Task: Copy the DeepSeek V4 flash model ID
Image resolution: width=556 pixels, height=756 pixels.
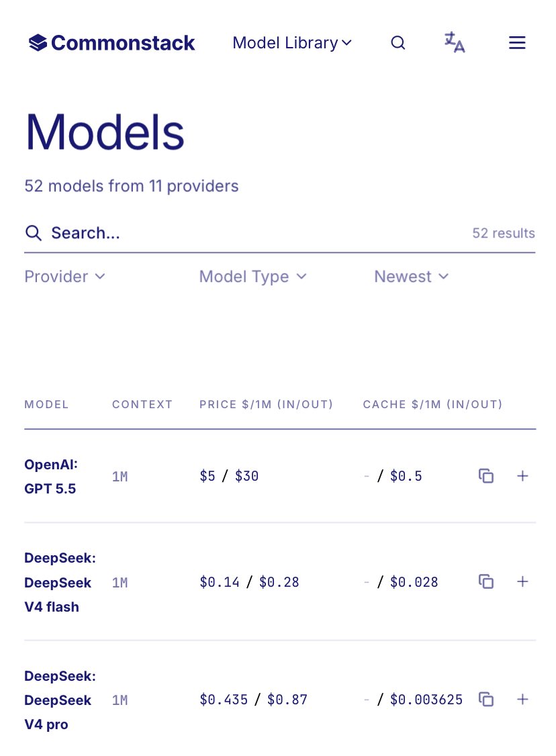Action: click(486, 581)
